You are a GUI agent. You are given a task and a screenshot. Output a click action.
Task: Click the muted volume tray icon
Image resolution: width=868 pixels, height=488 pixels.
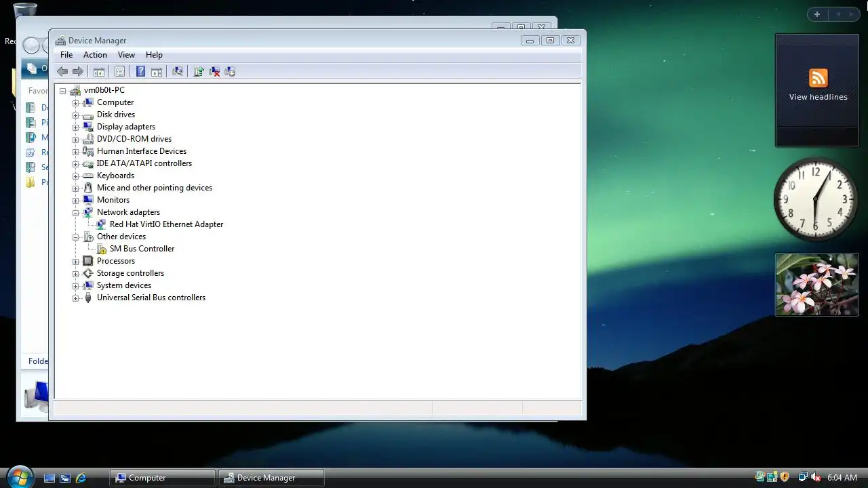point(816,477)
